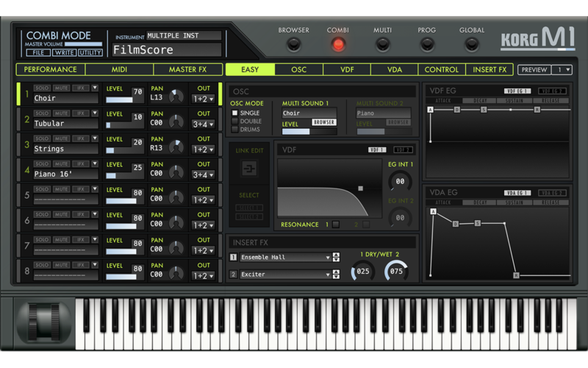Open the MASTER FX tab

click(x=187, y=69)
